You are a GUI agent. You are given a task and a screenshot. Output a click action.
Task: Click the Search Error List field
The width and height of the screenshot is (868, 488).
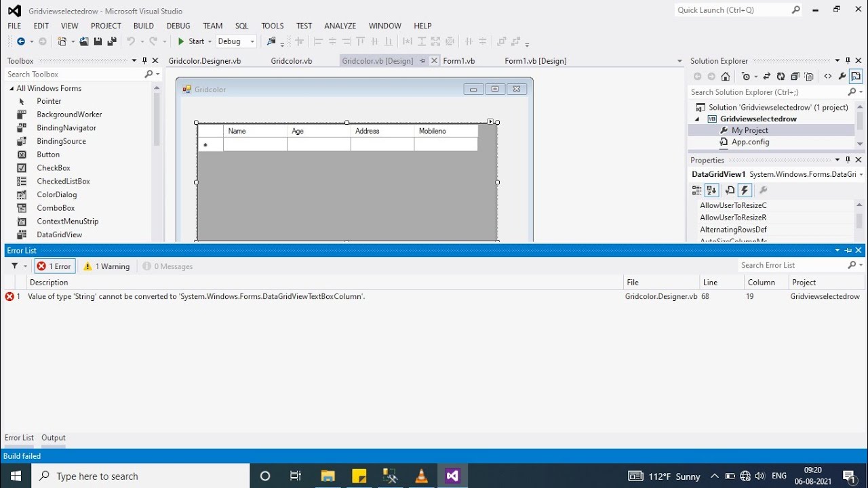pos(792,265)
